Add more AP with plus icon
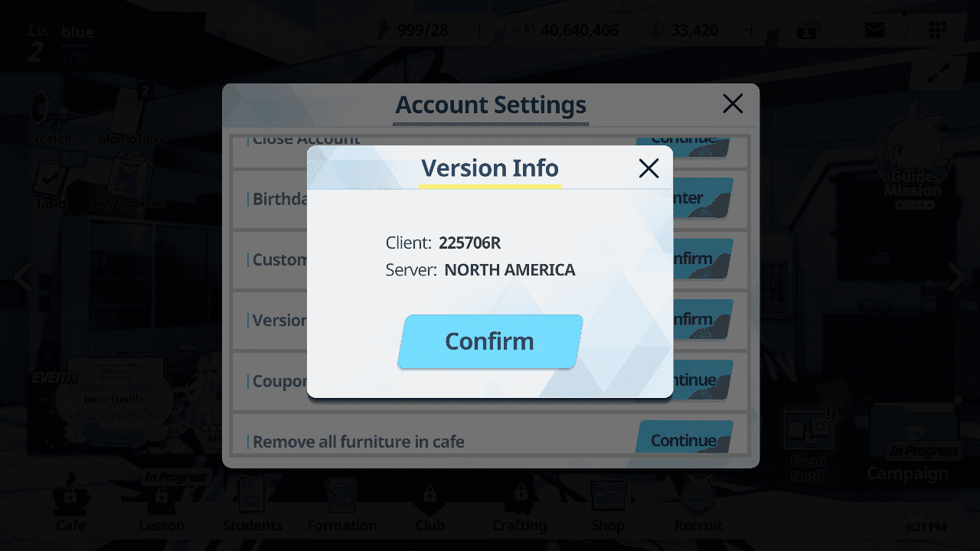Screen dimensions: 980x551 (x=480, y=31)
